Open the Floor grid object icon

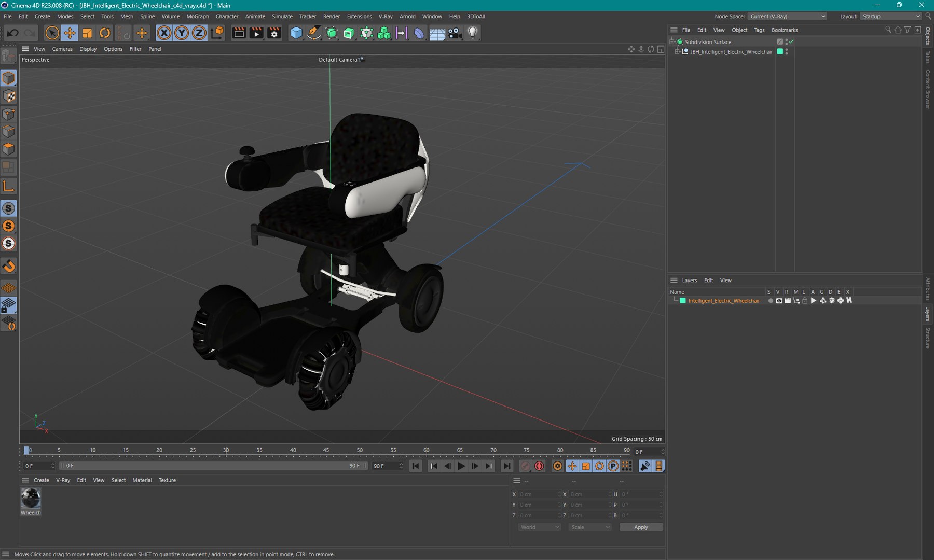(x=437, y=33)
